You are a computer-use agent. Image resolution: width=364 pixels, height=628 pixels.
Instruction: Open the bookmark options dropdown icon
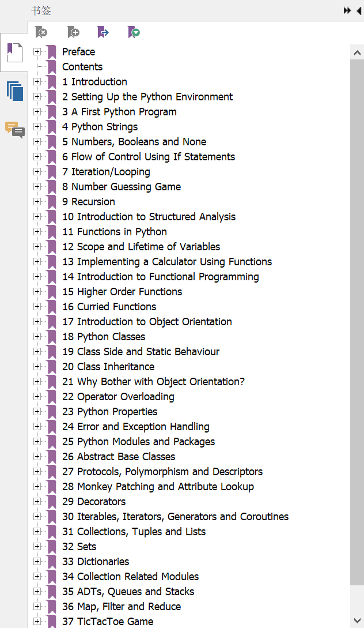(x=134, y=32)
